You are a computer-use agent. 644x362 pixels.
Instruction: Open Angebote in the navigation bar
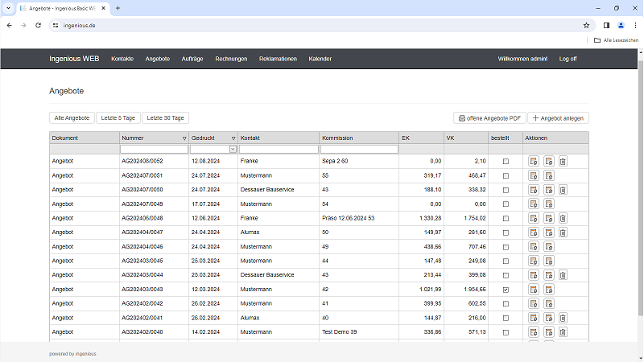point(157,59)
